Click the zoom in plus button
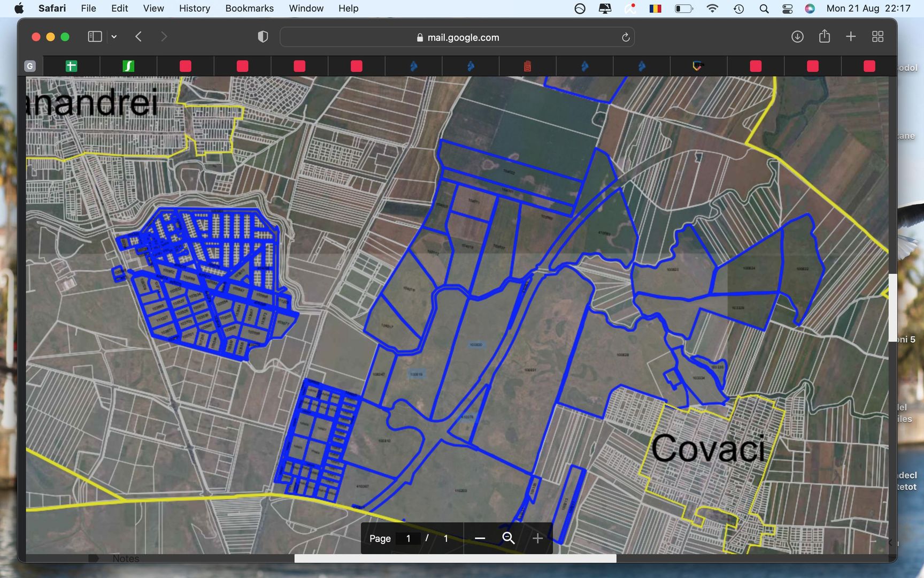The width and height of the screenshot is (924, 578). [537, 538]
